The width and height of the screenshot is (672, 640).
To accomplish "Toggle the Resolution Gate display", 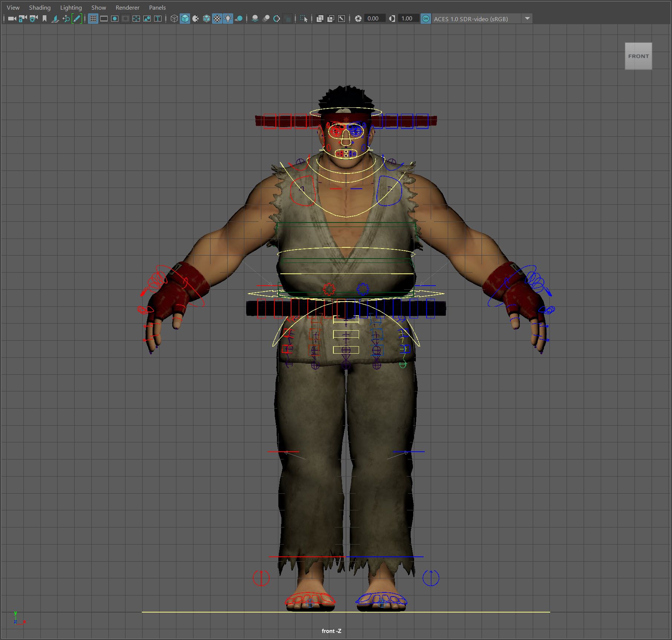I will (x=115, y=19).
